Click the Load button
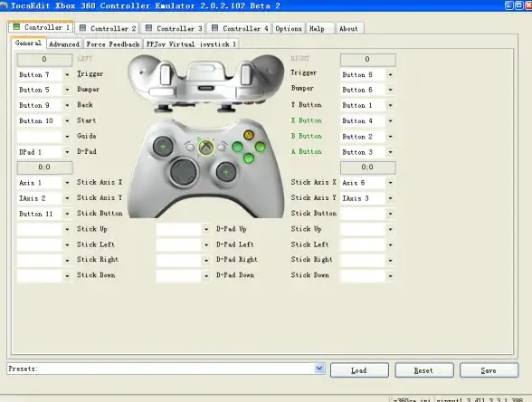 pyautogui.click(x=359, y=370)
